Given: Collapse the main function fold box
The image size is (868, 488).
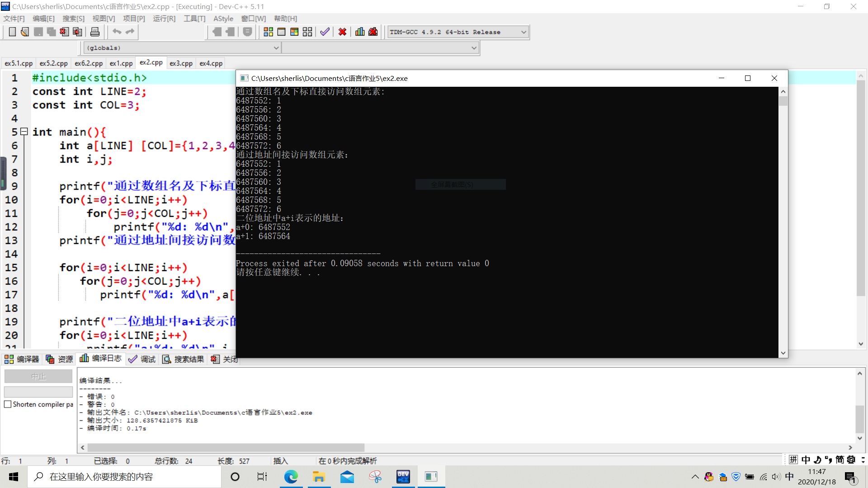Looking at the screenshot, I should coord(24,131).
